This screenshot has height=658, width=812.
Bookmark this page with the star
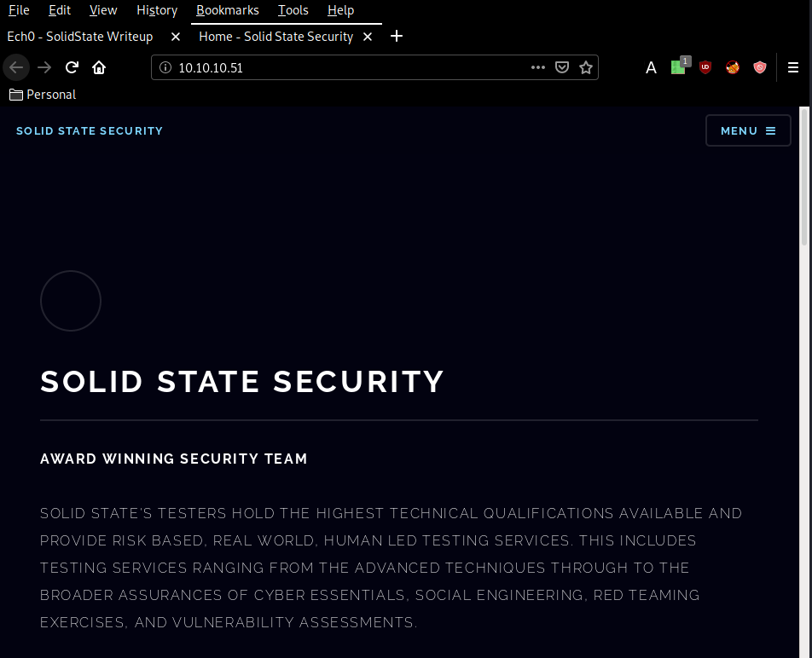point(586,67)
